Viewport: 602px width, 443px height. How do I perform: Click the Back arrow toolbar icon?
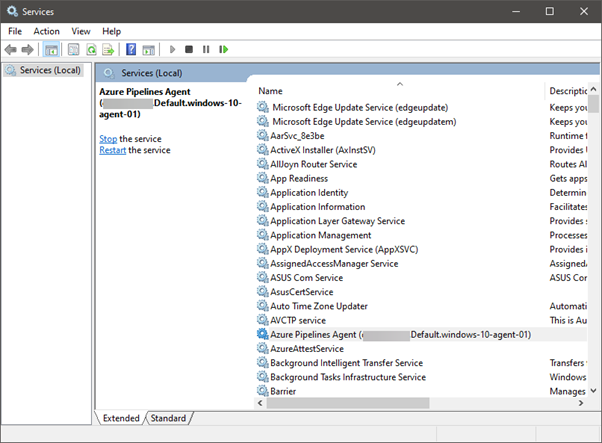click(10, 50)
